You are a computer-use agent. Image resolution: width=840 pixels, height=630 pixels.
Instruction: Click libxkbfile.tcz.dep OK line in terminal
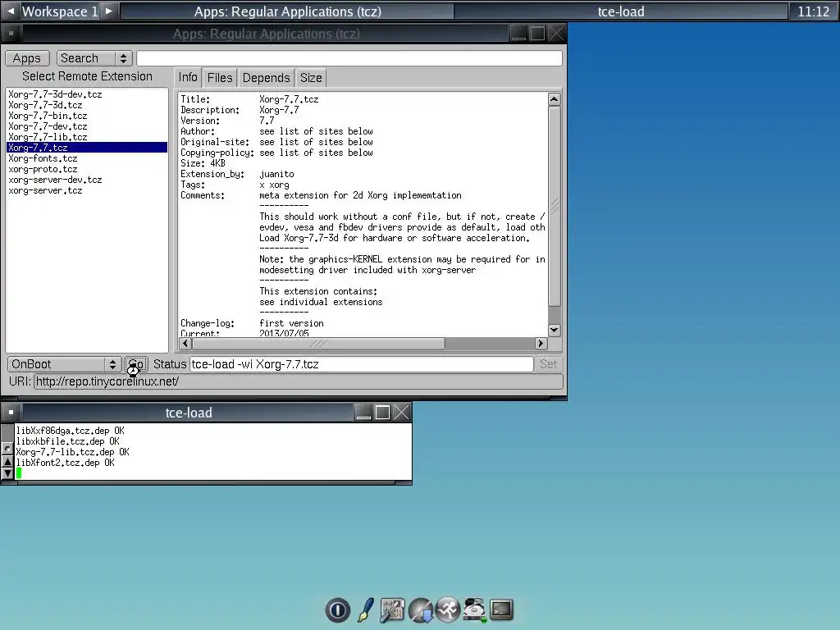pos(67,441)
